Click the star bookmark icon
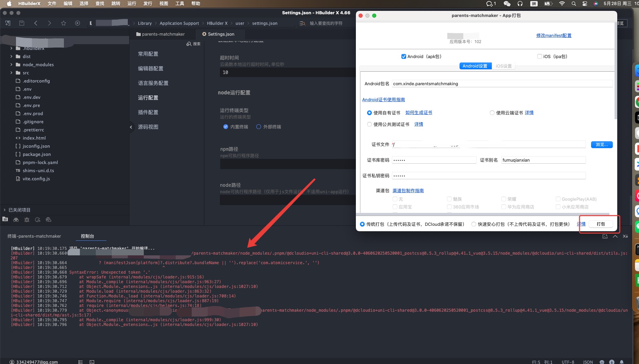 tap(64, 23)
